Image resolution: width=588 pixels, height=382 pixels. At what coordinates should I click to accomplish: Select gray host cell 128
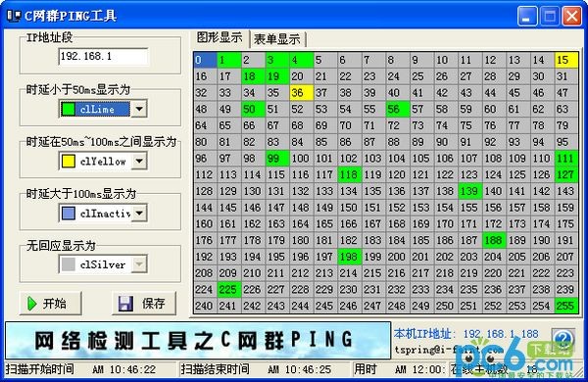pyautogui.click(x=205, y=191)
